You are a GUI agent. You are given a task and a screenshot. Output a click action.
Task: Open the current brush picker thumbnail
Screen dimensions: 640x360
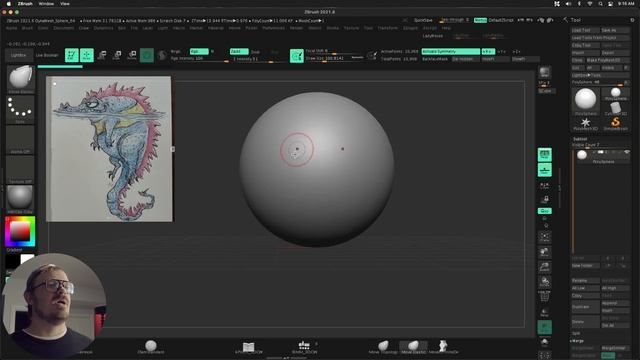(x=20, y=79)
